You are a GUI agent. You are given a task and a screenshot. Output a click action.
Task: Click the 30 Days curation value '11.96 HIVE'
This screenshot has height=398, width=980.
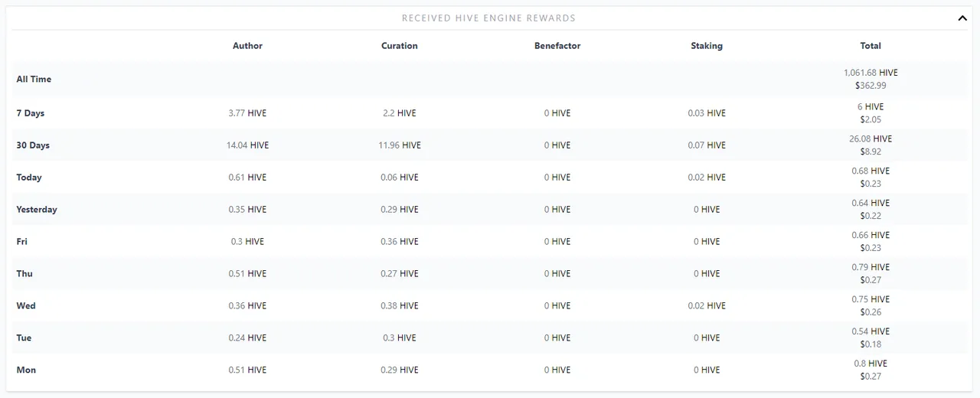coord(400,145)
